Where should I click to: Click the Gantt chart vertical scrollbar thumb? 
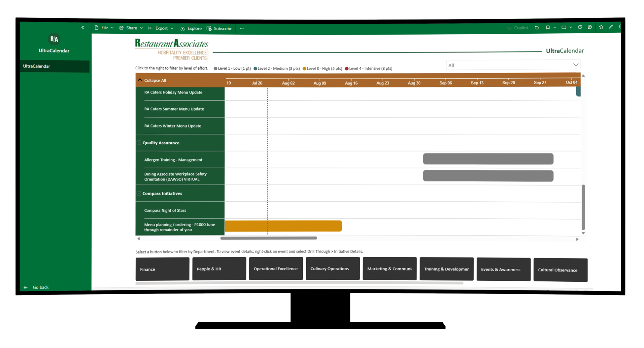(583, 207)
